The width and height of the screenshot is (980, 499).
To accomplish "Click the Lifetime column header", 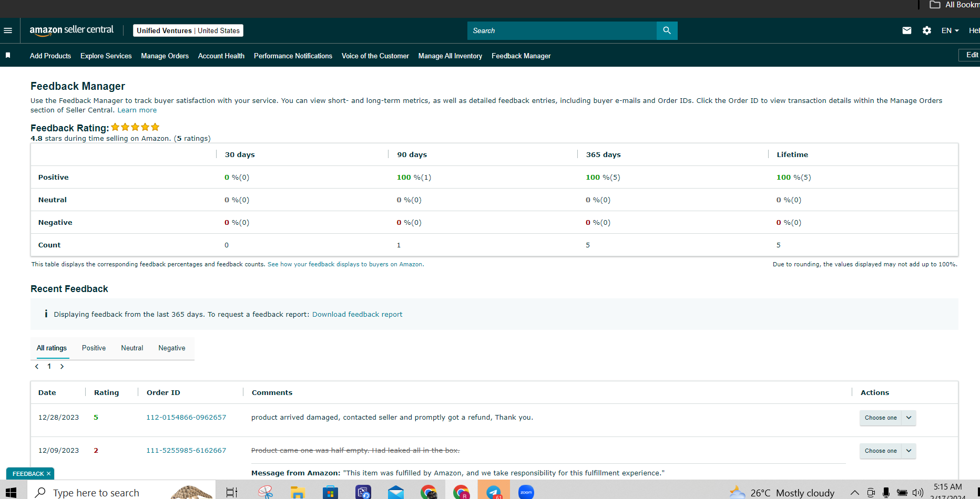I will (792, 154).
